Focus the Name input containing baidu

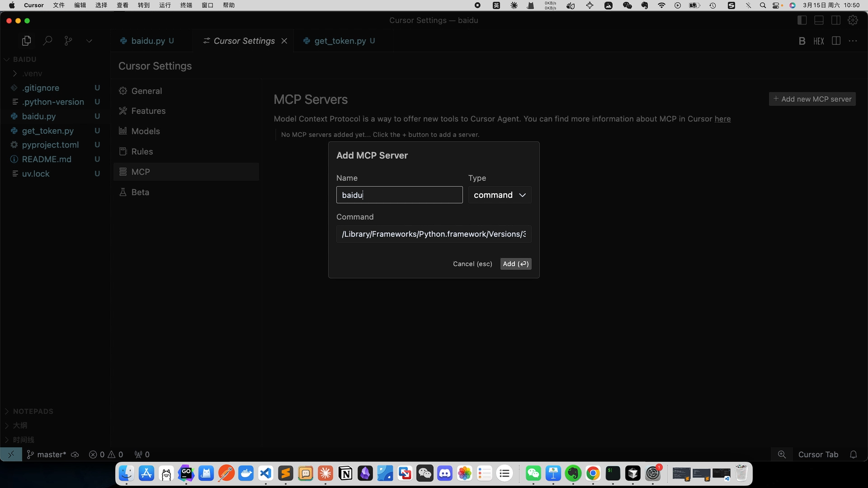coord(399,195)
